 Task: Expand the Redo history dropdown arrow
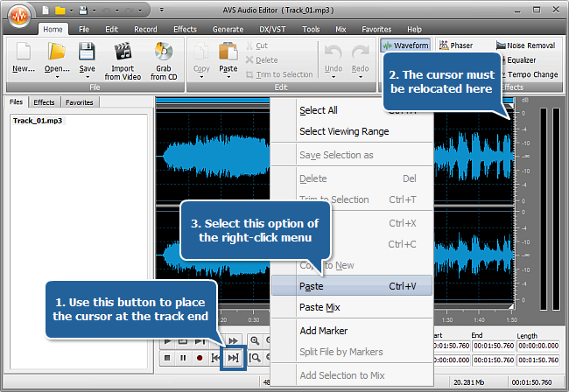click(361, 77)
